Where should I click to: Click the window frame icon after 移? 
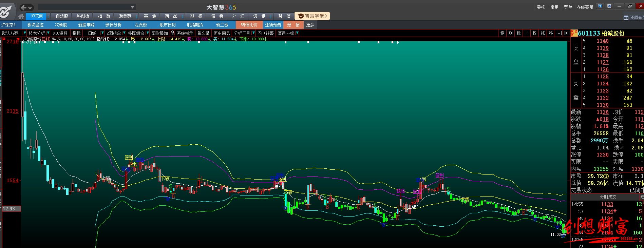(559, 33)
